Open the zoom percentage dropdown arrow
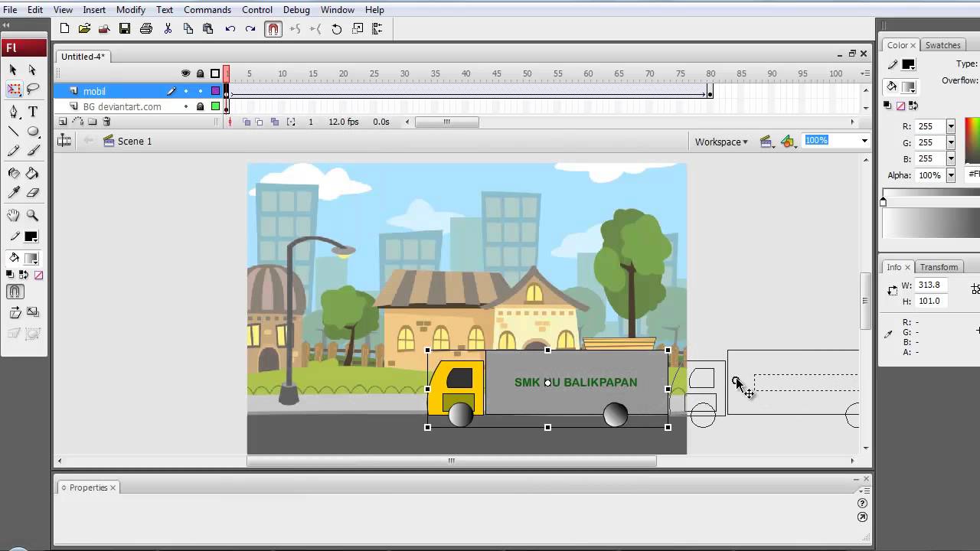This screenshot has height=551, width=980. point(864,141)
